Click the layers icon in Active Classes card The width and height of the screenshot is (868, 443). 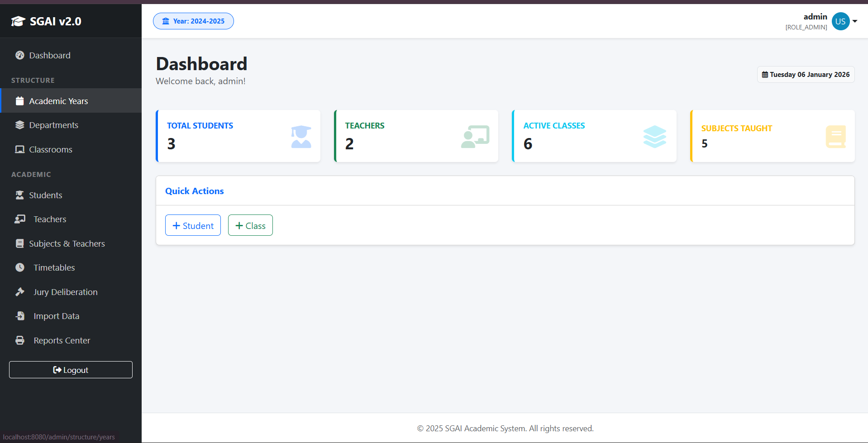pos(655,137)
